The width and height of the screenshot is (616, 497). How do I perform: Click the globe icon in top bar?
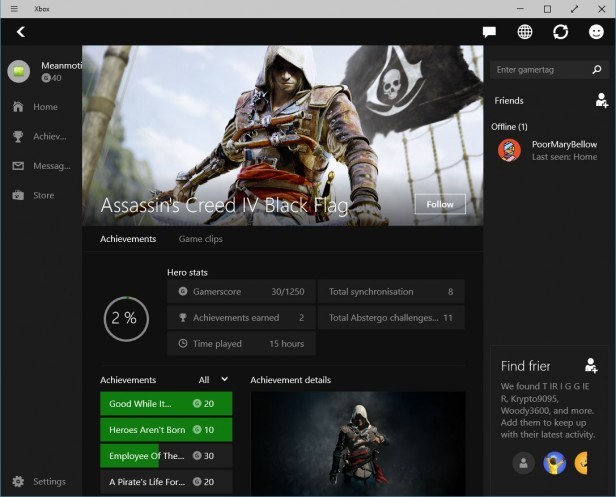(525, 32)
